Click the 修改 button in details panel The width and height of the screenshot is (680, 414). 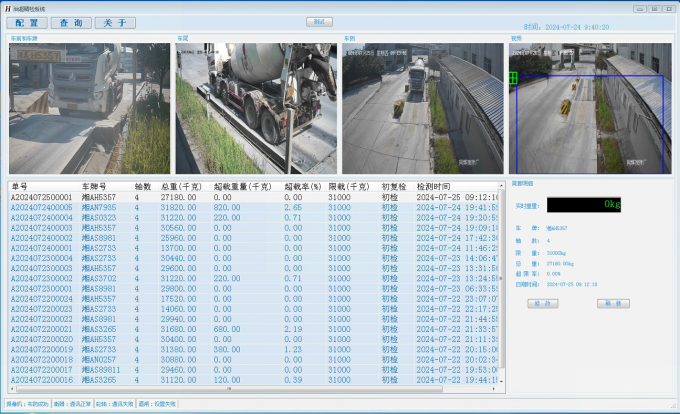542,303
